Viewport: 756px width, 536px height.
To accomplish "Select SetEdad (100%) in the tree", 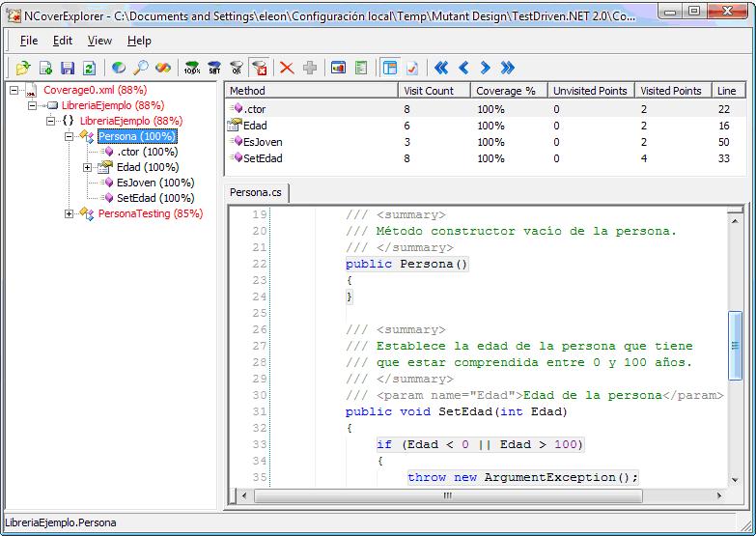I will tap(155, 198).
